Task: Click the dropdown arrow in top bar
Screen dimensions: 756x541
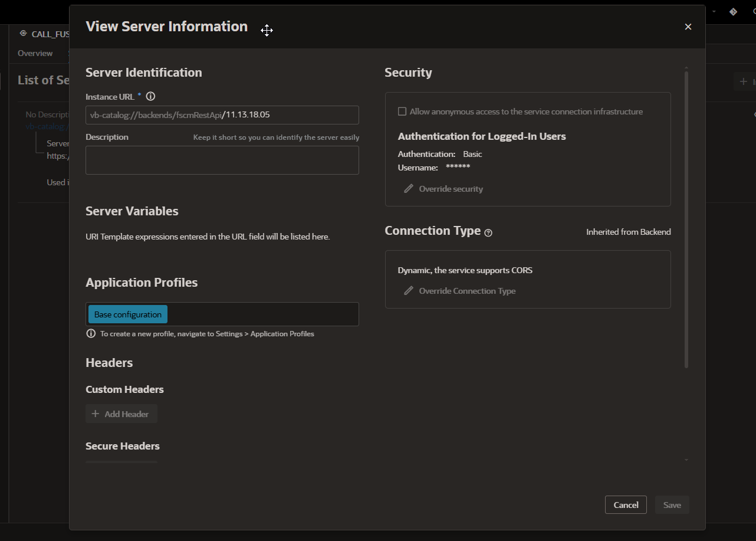Action: pyautogui.click(x=714, y=11)
